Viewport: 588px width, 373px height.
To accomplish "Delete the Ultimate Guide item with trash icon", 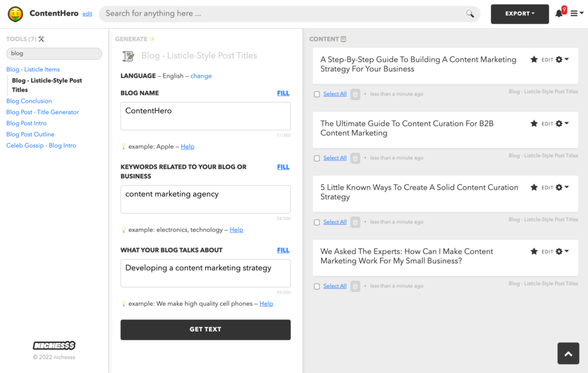I will click(x=355, y=159).
